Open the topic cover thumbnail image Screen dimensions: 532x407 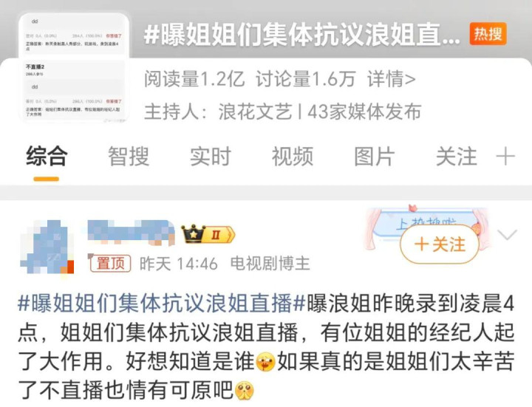point(74,67)
